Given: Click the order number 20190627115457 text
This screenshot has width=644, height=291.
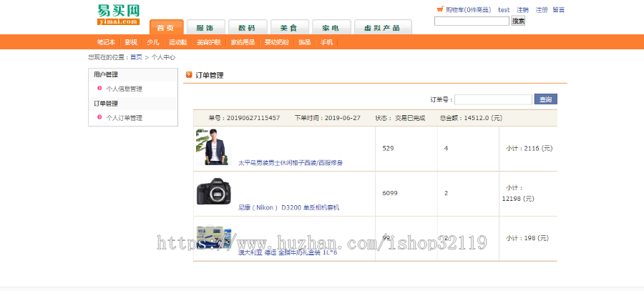Looking at the screenshot, I should pyautogui.click(x=253, y=118).
